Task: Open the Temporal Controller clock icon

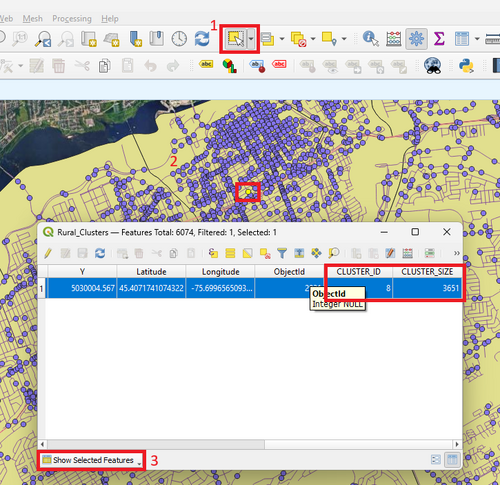Action: coord(179,39)
